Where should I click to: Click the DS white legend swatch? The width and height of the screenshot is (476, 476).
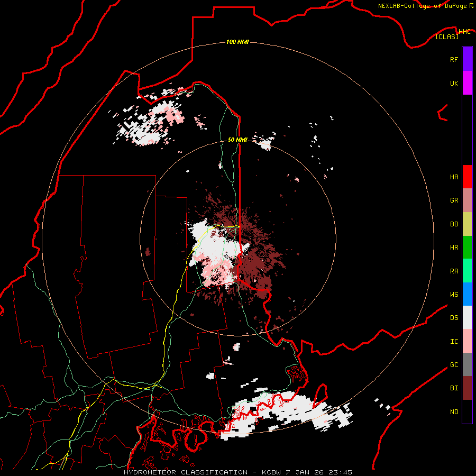[467, 317]
